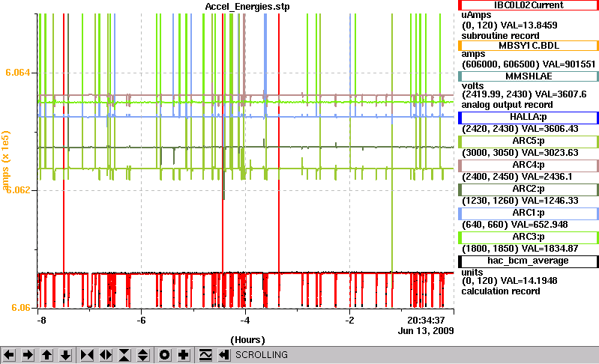Pan the graph down with the down arrow
Screen dimensions: 599x364
tap(66, 355)
